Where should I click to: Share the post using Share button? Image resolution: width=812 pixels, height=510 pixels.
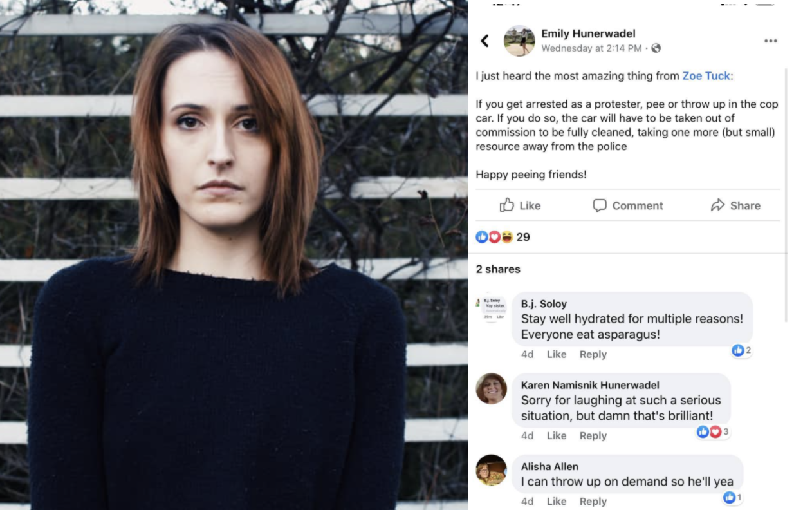735,205
